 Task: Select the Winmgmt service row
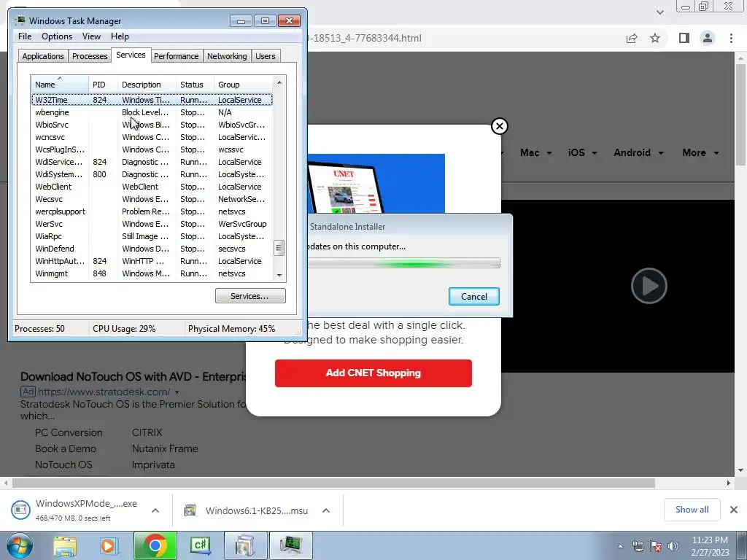152,273
